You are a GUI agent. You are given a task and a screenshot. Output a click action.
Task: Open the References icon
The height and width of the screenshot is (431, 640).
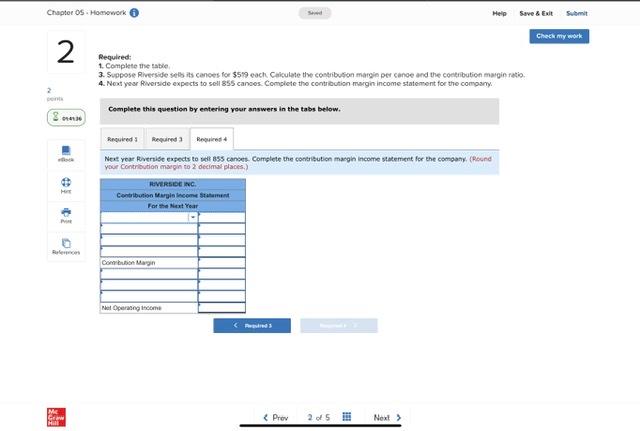pyautogui.click(x=66, y=243)
